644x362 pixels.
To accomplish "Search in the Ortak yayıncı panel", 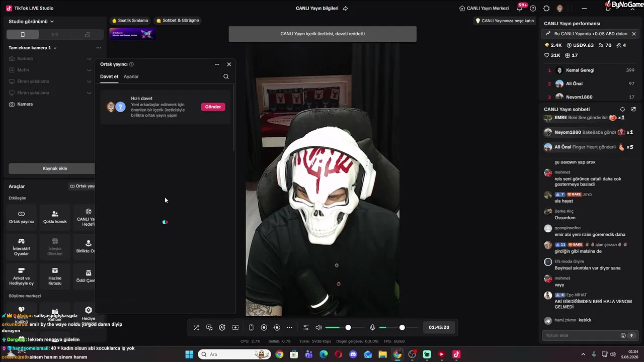I will tap(226, 76).
